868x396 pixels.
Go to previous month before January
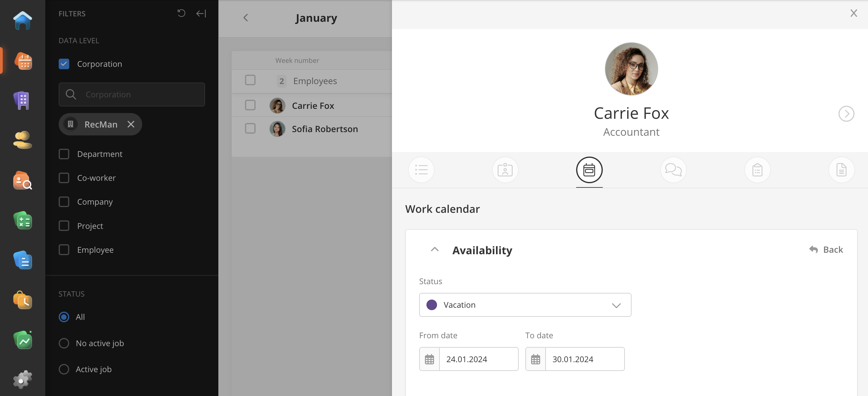click(x=246, y=18)
